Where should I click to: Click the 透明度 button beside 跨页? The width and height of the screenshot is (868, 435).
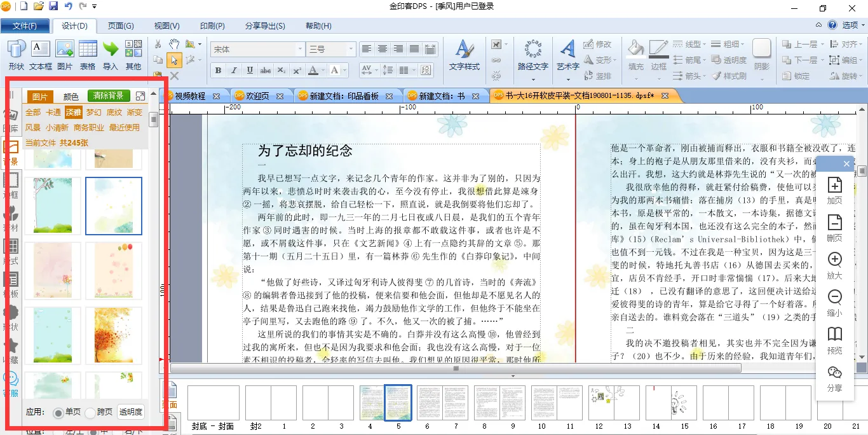pyautogui.click(x=131, y=412)
